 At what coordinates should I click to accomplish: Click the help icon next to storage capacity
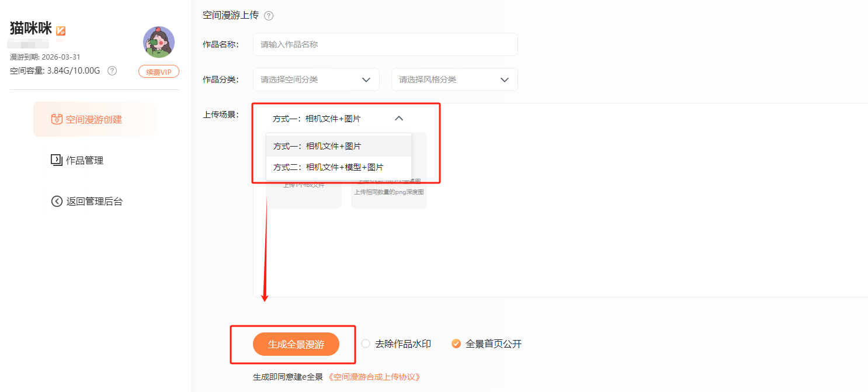coord(112,71)
